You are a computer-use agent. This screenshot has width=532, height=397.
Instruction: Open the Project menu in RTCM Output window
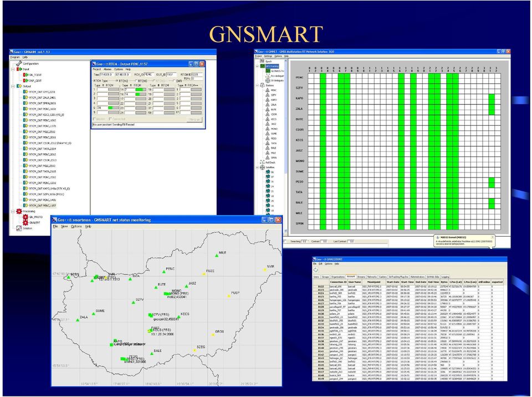(x=97, y=69)
